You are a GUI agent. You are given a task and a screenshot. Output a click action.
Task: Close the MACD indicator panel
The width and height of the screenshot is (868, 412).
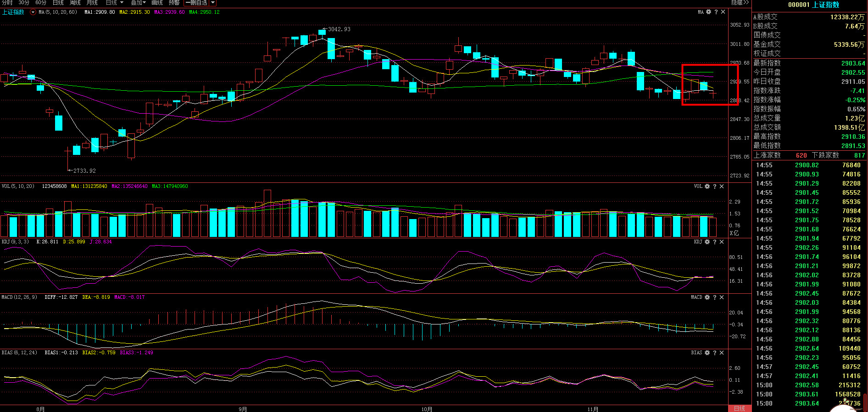722,297
